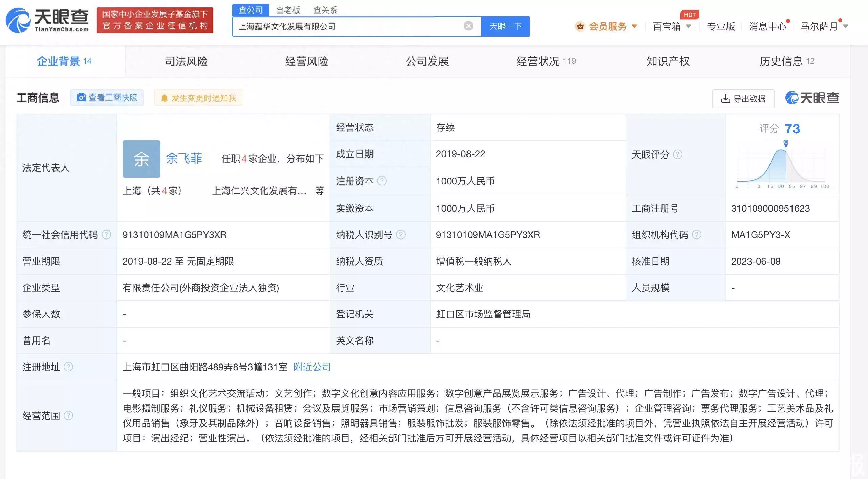Click the credit code 91310109MA1G5PY3XR under 统一社会信用代码
868x479 pixels.
coord(174,235)
